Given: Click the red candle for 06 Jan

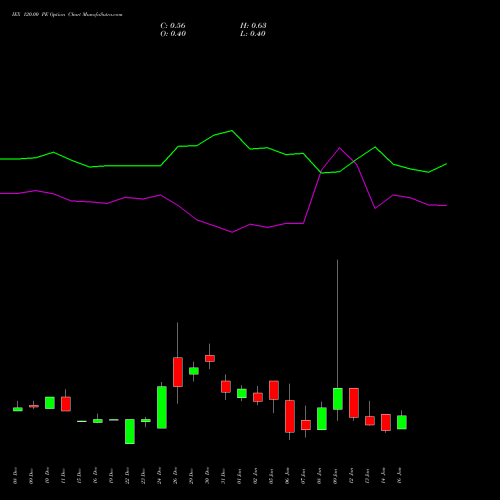Looking at the screenshot, I should coord(290,416).
